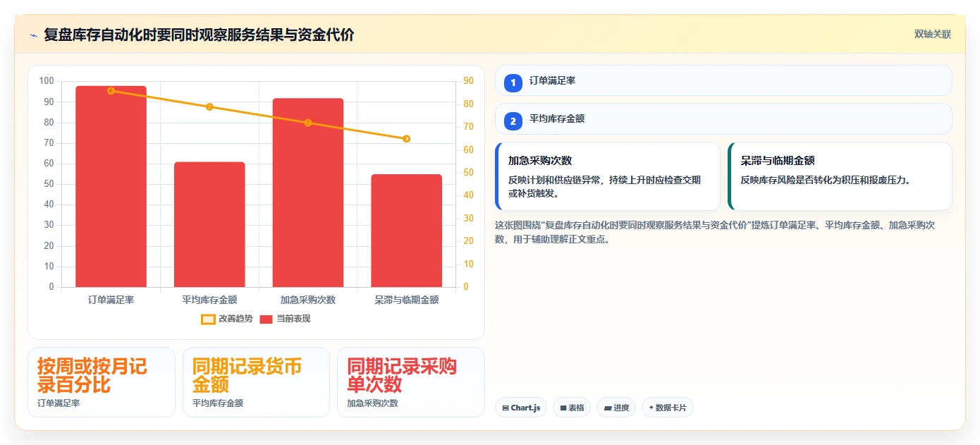Click the summary paragraph starting 这张图围绕
The height and width of the screenshot is (445, 980).
pos(715,232)
